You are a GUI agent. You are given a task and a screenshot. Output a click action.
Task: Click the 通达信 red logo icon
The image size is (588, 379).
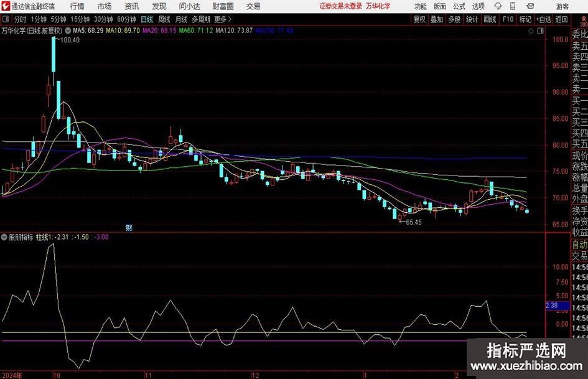[x=6, y=6]
